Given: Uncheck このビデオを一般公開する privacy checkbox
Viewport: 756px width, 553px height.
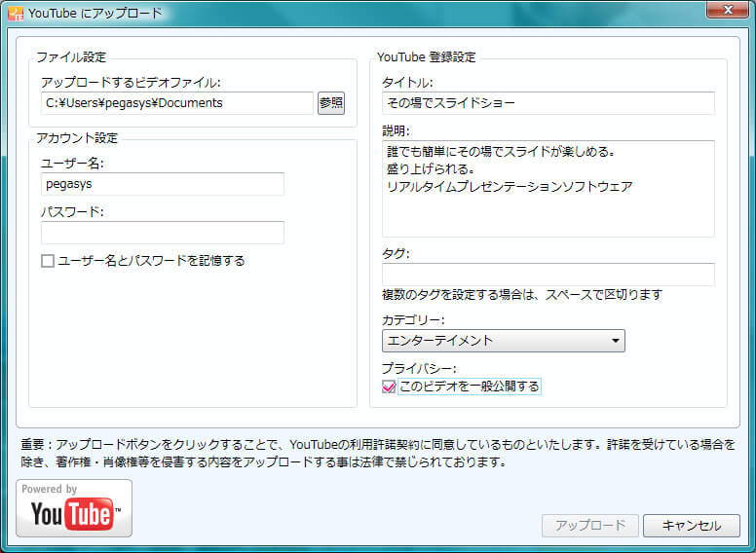Looking at the screenshot, I should pyautogui.click(x=389, y=387).
